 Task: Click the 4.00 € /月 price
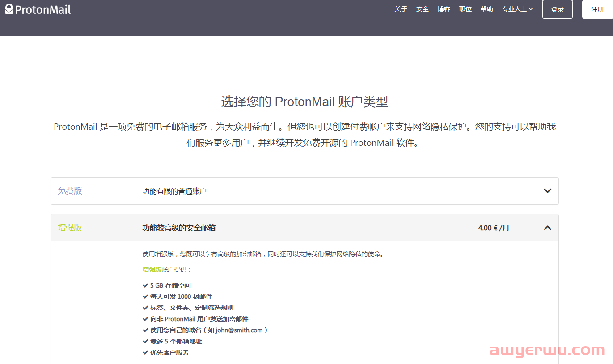coord(494,228)
